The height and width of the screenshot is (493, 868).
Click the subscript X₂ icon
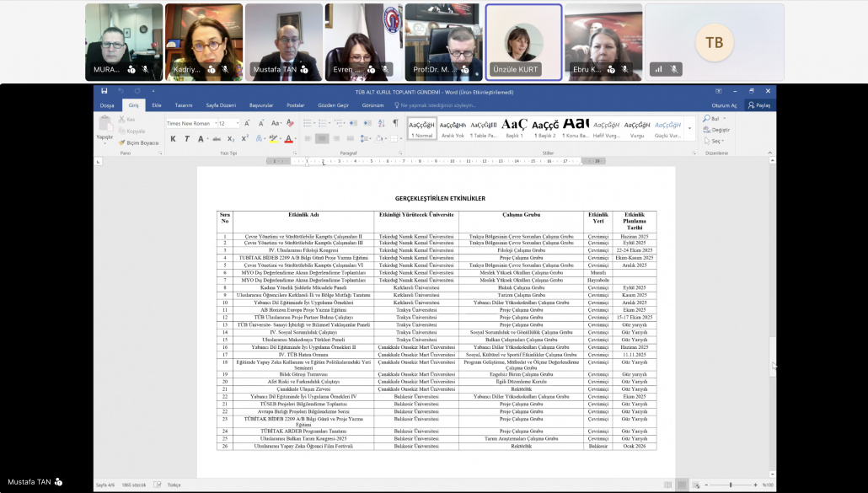pyautogui.click(x=231, y=139)
